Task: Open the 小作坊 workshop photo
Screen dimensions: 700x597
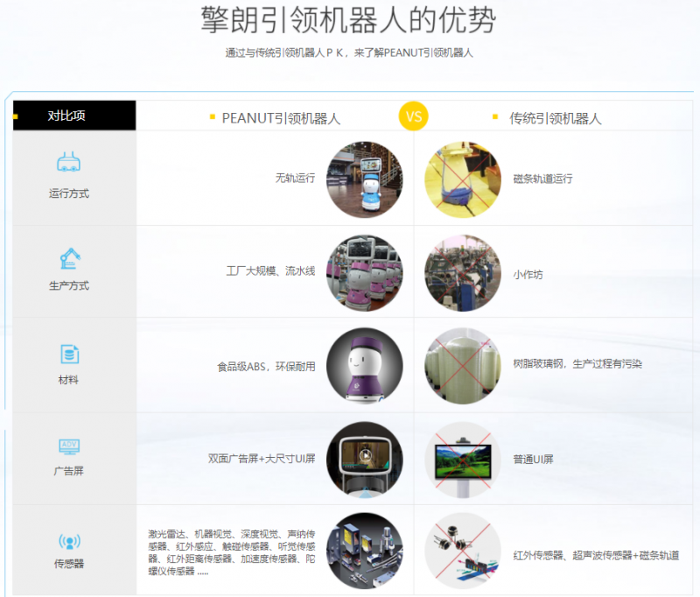Action: [463, 273]
